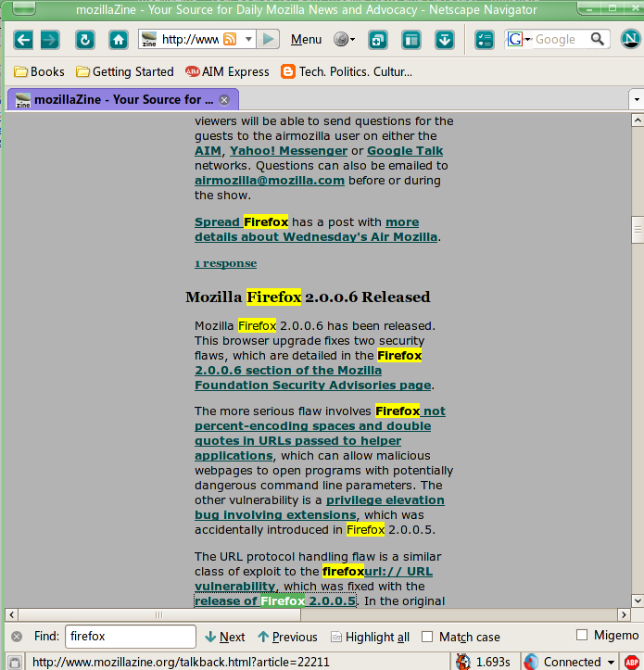The width and height of the screenshot is (644, 670).
Task: Reload the page with the refresh icon
Action: pos(85,40)
